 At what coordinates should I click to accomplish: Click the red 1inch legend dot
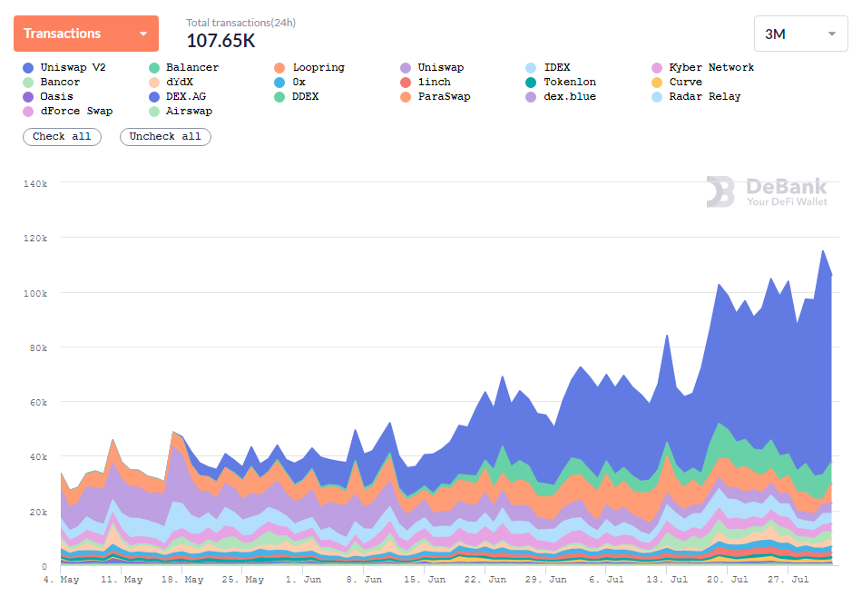pos(406,83)
